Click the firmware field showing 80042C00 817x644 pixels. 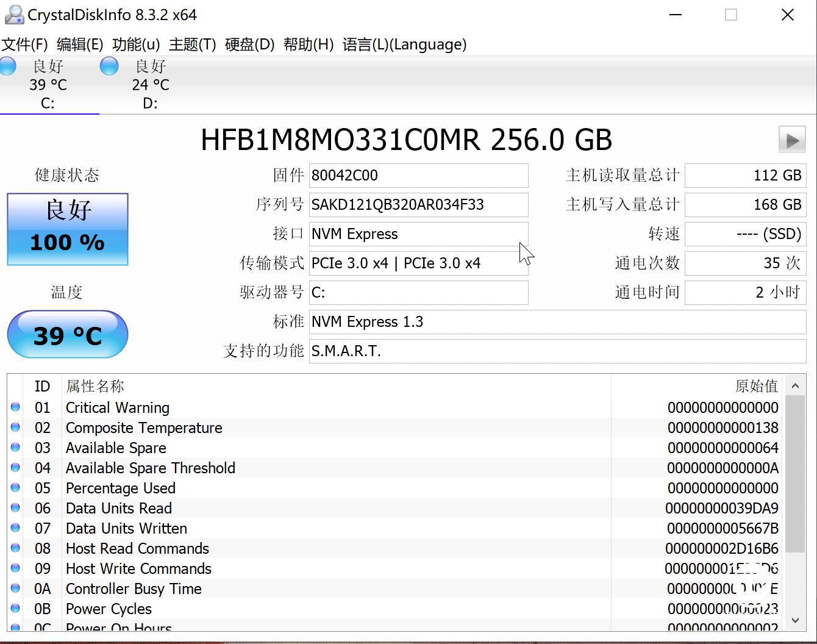[x=418, y=175]
